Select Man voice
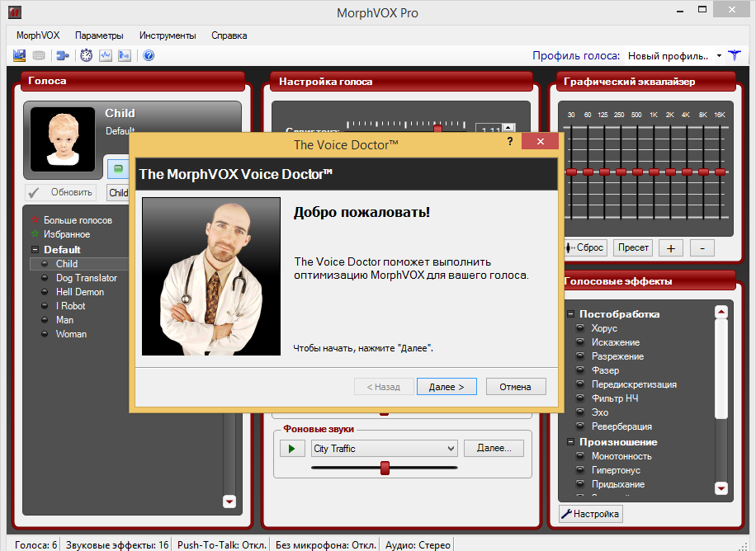Image resolution: width=756 pixels, height=551 pixels. (64, 320)
